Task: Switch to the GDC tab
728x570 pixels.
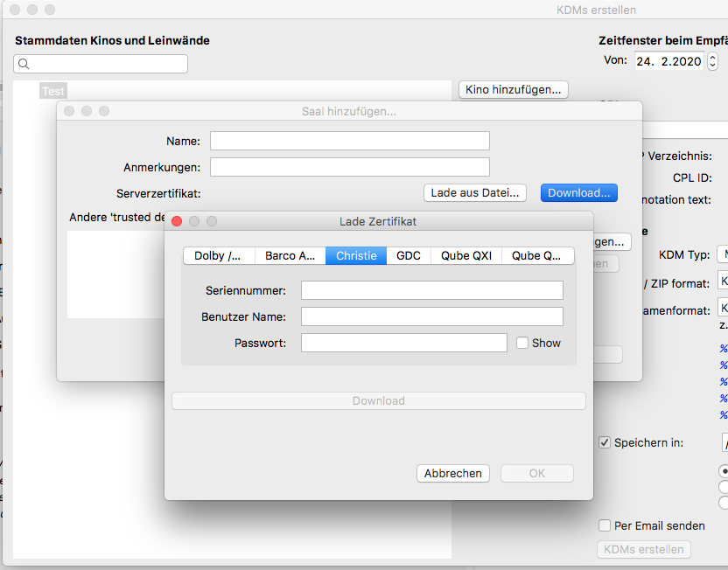Action: [x=408, y=255]
